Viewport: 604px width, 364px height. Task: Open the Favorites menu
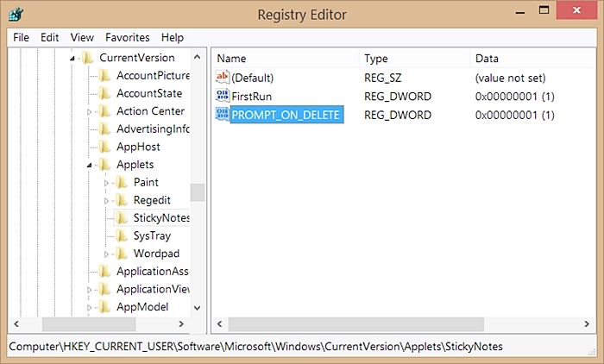128,37
